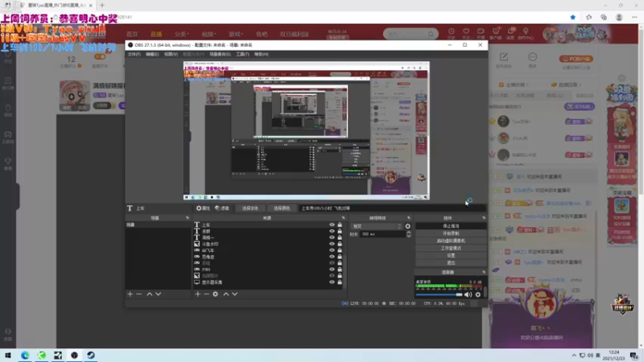
Task: Hide the QQ飞车 game source via its eye
Action: click(332, 250)
